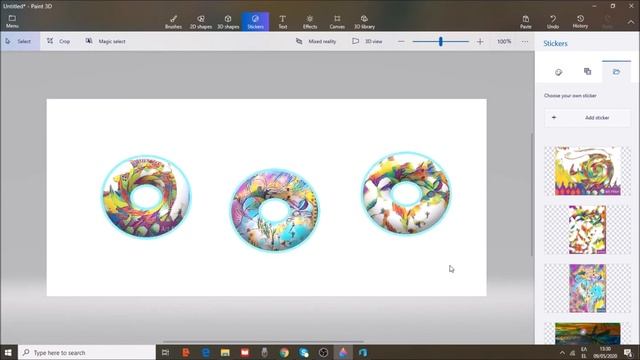Image resolution: width=640 pixels, height=360 pixels.
Task: Open the notification center
Action: pos(628,352)
